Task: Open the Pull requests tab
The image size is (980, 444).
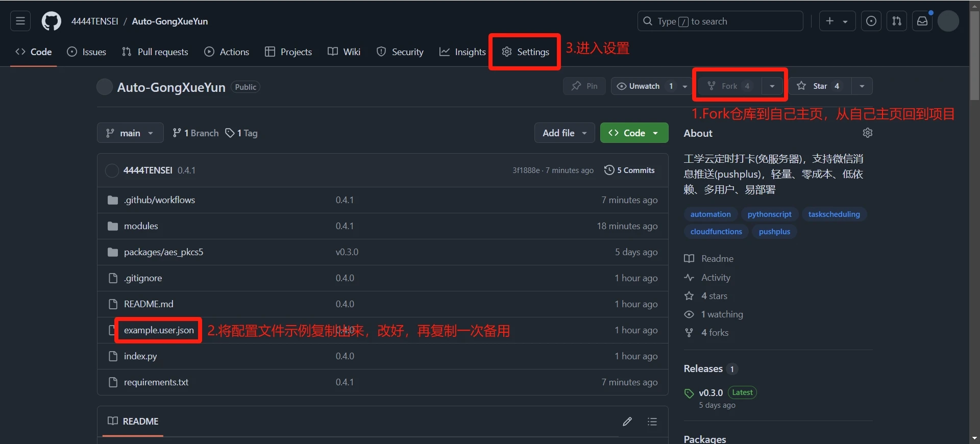Action: click(155, 52)
